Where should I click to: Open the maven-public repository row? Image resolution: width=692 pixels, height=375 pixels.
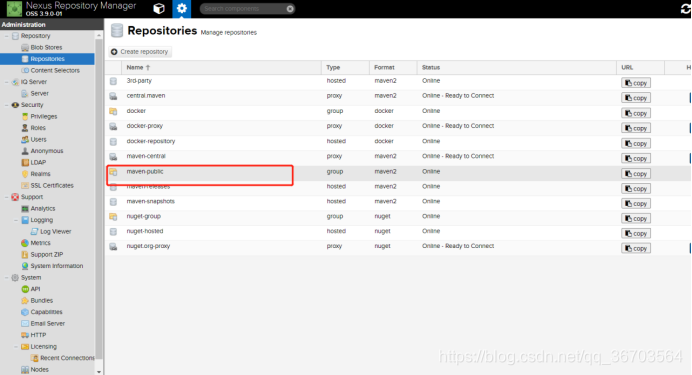(398, 172)
